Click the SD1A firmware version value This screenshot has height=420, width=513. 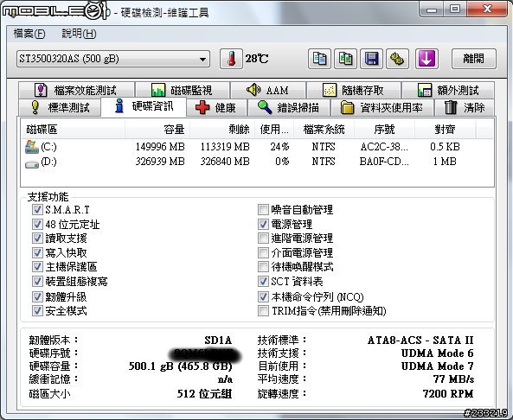(x=218, y=340)
